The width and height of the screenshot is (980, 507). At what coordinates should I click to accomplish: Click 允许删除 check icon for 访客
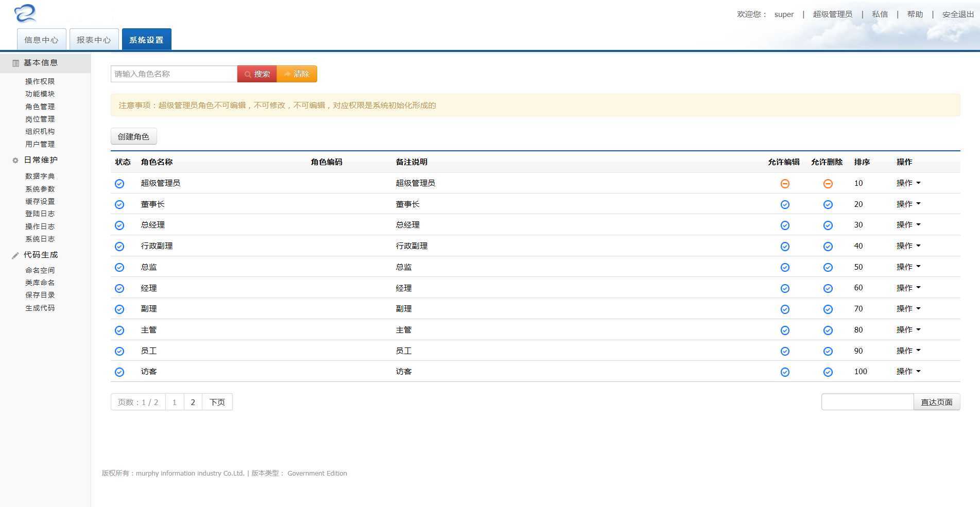[x=828, y=372]
